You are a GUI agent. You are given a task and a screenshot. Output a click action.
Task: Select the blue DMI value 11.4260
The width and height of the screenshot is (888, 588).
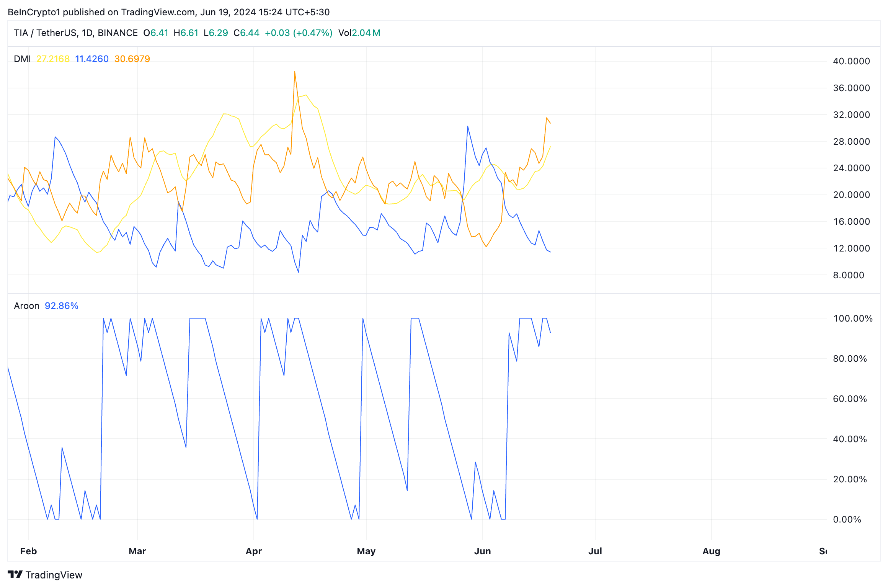coord(92,59)
